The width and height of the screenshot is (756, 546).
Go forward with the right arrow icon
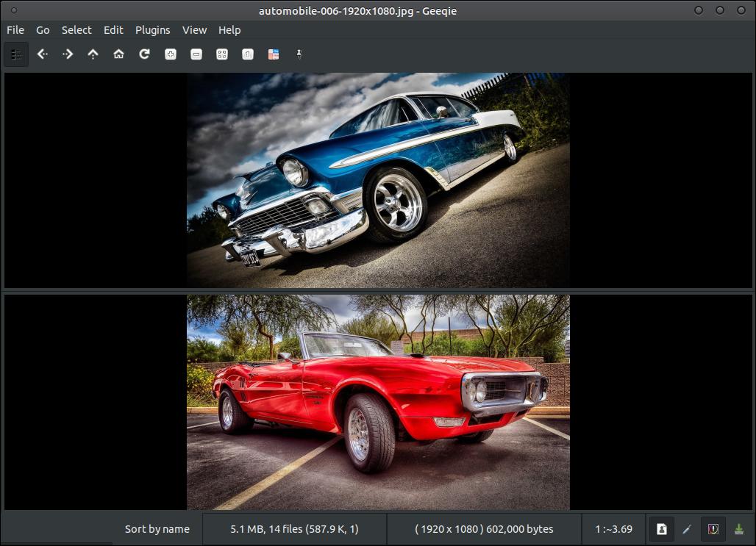click(68, 54)
